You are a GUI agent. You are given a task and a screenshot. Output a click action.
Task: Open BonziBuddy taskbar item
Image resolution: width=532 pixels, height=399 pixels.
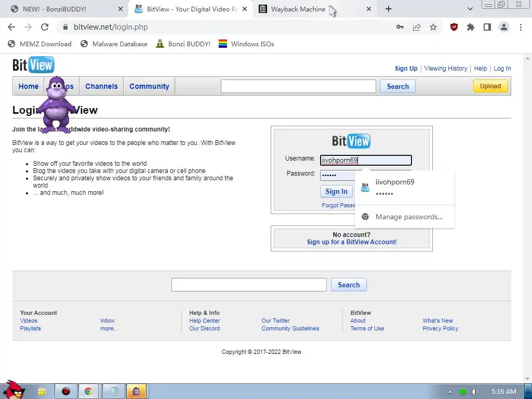click(x=137, y=392)
